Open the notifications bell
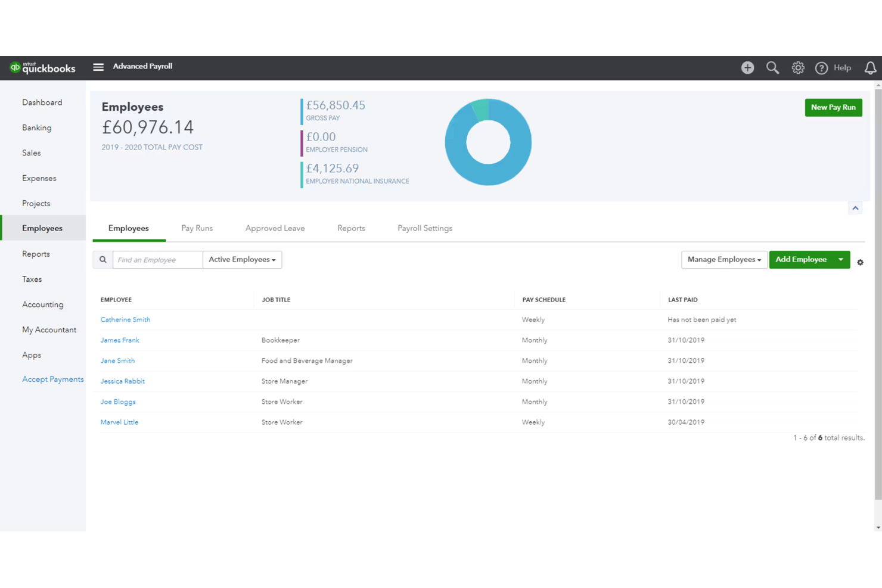Viewport: 882px width, 588px height. [x=870, y=68]
